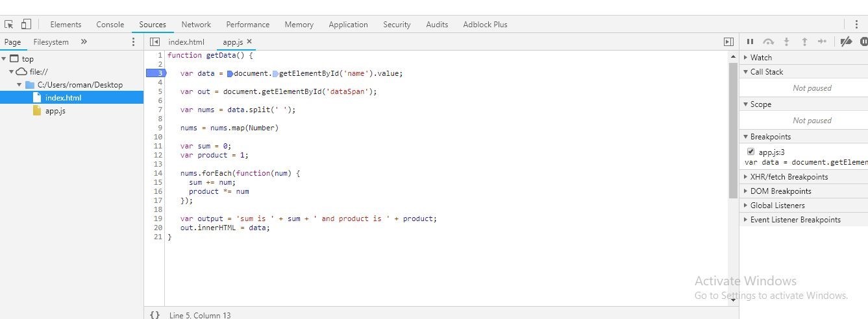Viewport: 868px width, 319px height.
Task: Open the Console tab
Action: [110, 25]
